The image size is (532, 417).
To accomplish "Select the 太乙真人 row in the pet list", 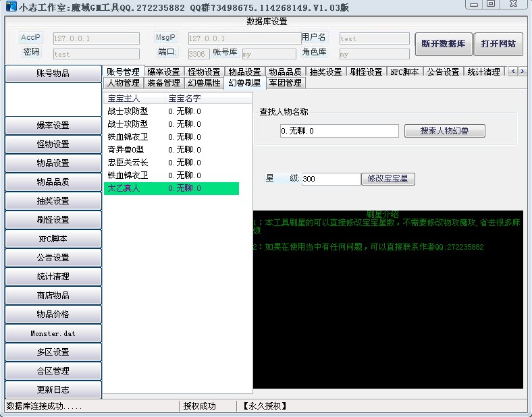I will pos(171,188).
